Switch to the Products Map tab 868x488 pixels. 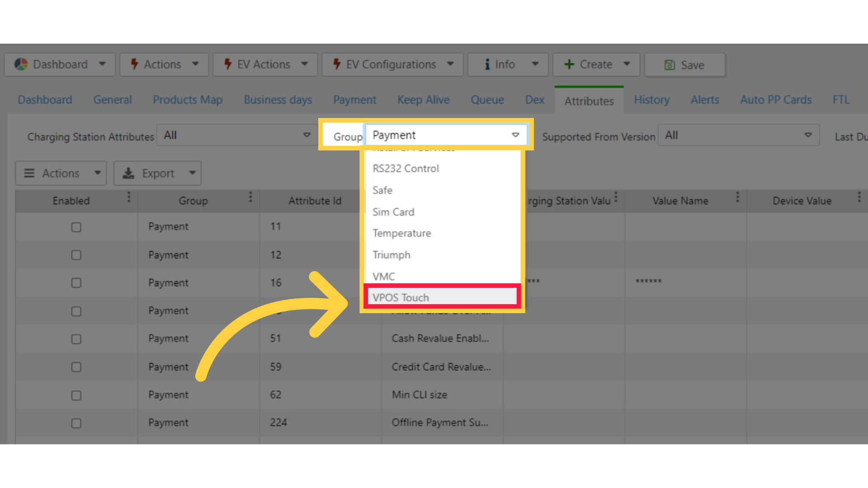coord(188,100)
